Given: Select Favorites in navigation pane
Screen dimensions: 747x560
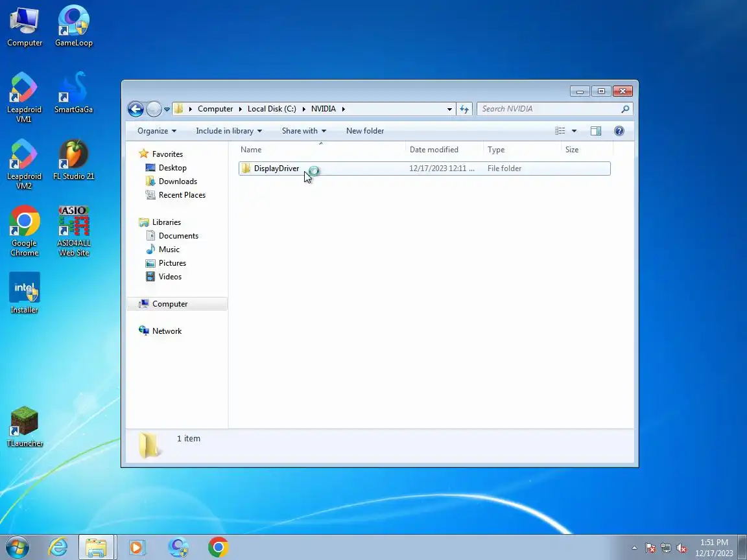Looking at the screenshot, I should click(167, 154).
